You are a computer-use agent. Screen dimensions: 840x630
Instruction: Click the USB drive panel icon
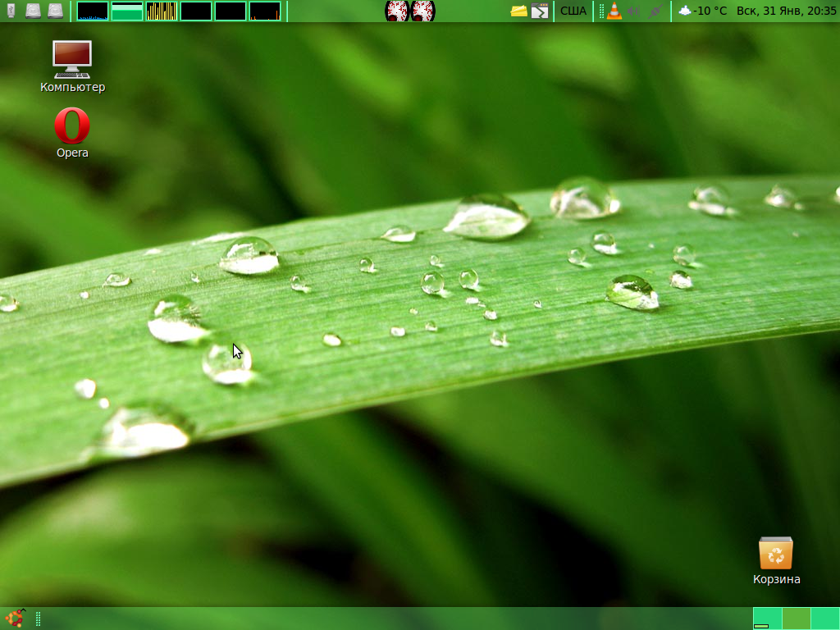(x=11, y=11)
